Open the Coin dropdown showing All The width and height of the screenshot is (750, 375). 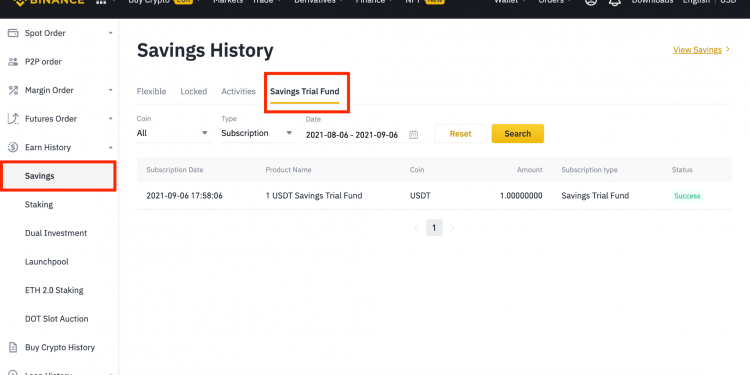174,133
